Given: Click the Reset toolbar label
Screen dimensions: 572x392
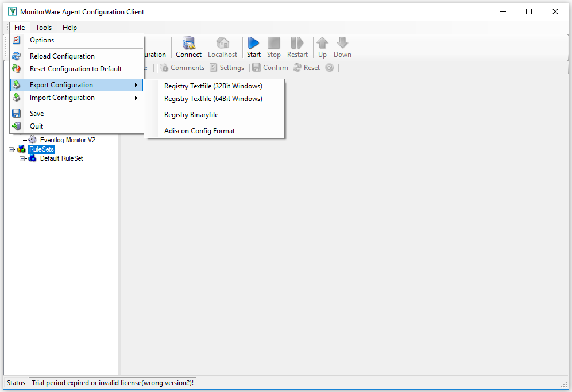Looking at the screenshot, I should [x=311, y=68].
